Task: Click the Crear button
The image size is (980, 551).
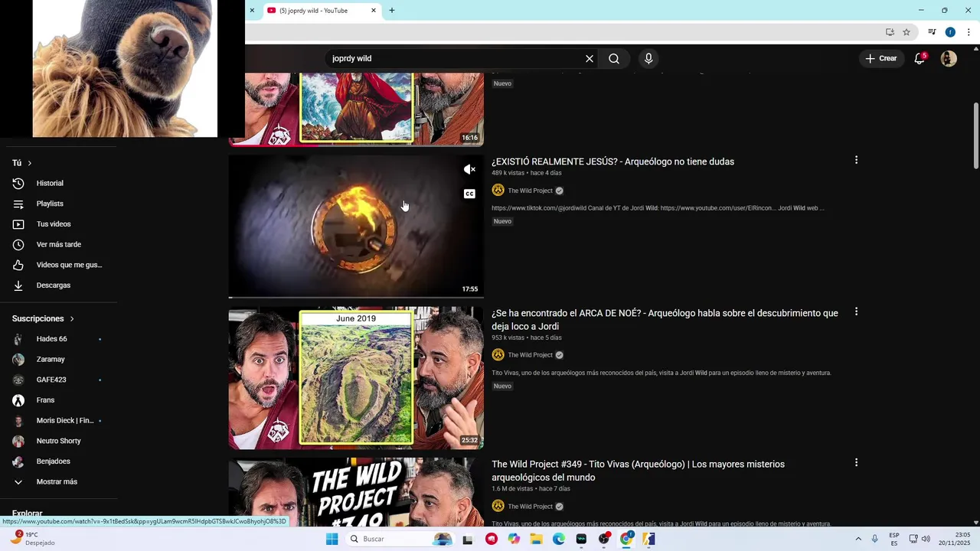Action: [881, 59]
